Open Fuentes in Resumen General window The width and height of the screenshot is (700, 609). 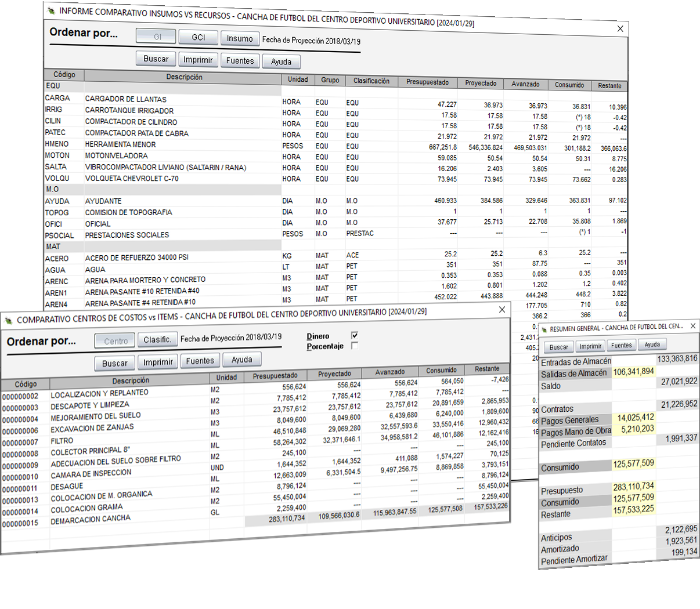[x=622, y=345]
